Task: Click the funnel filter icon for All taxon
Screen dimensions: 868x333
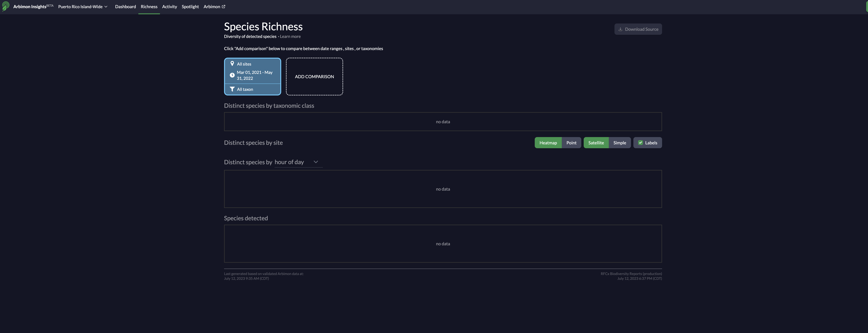Action: [232, 89]
